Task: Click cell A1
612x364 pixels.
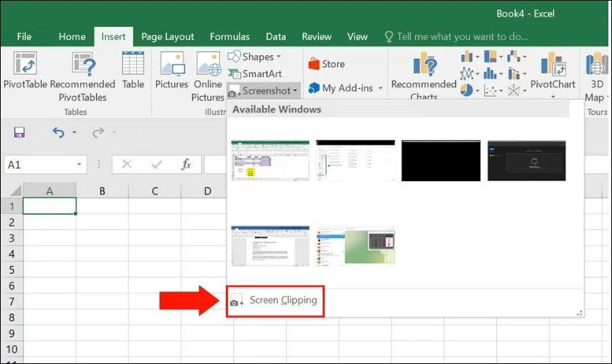Action: pos(50,206)
